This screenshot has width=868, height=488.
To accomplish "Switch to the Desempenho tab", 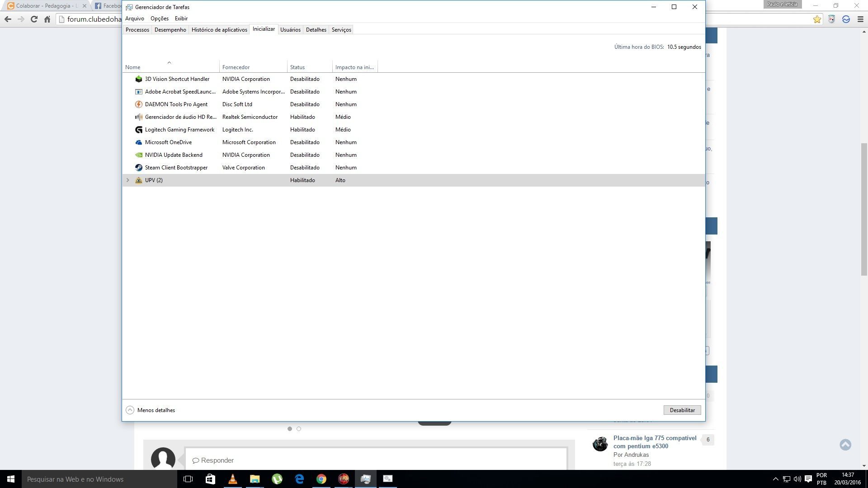I will [x=170, y=30].
